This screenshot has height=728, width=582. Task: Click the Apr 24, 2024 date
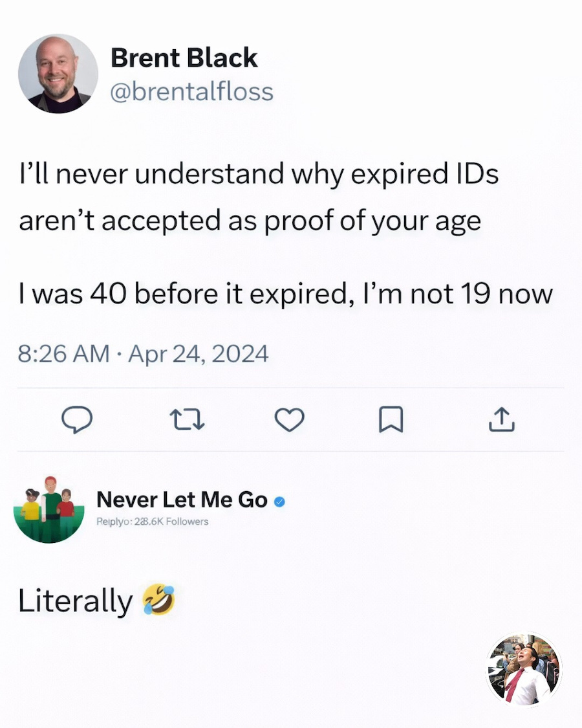pos(198,353)
